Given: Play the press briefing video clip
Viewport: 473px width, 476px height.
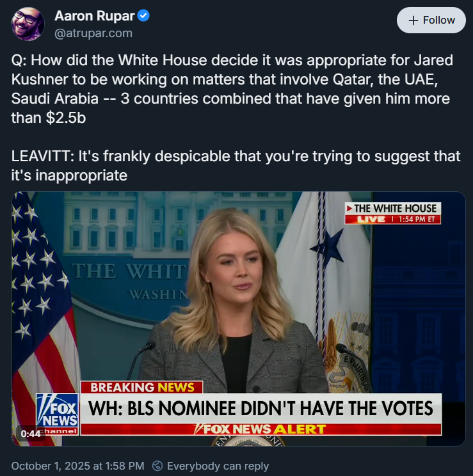Looking at the screenshot, I should click(239, 319).
